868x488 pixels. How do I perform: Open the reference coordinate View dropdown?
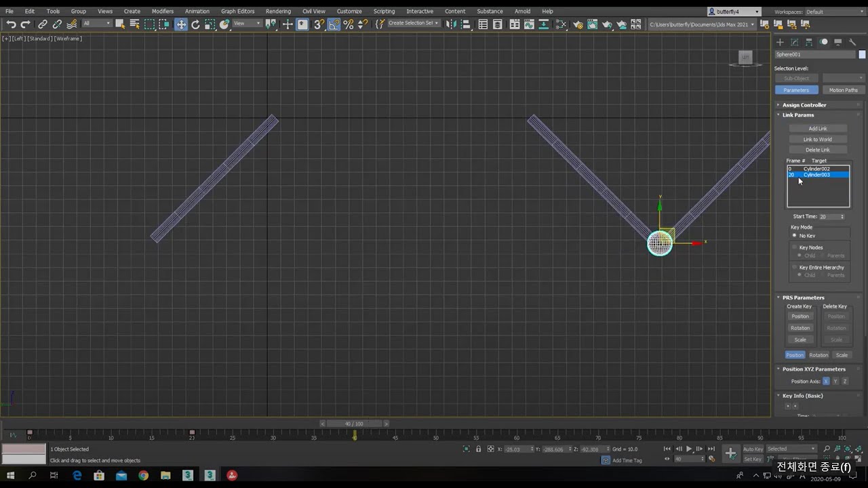[x=247, y=24]
